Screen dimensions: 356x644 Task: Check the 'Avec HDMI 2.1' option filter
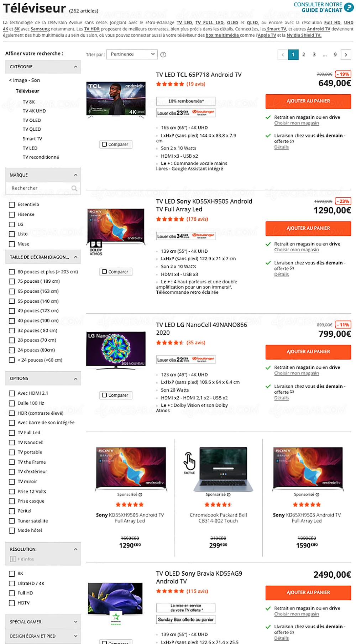coord(12,393)
